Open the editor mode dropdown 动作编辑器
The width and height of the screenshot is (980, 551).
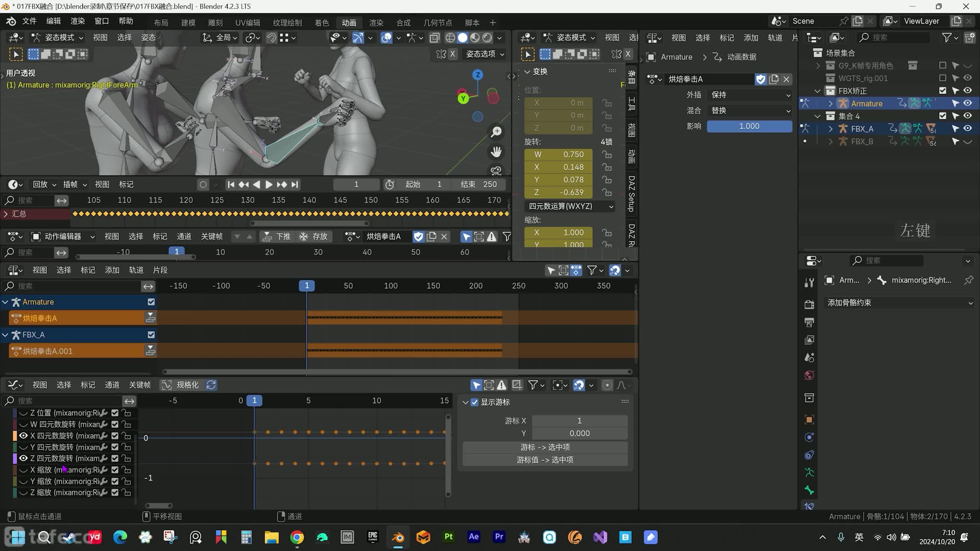point(63,236)
